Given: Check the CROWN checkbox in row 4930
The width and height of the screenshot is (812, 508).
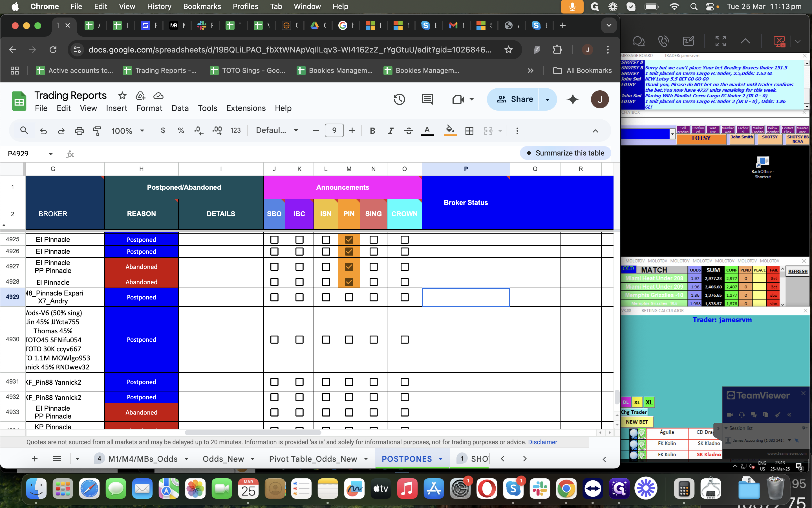Looking at the screenshot, I should pyautogui.click(x=405, y=340).
